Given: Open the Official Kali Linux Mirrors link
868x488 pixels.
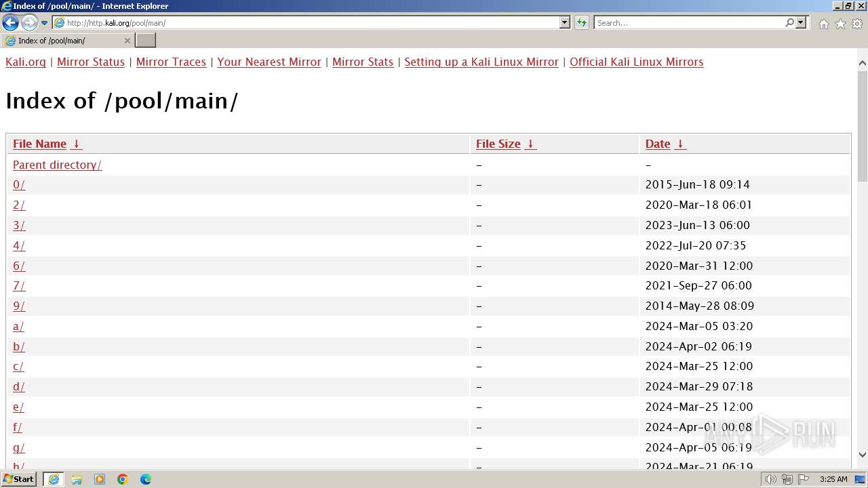Looking at the screenshot, I should pyautogui.click(x=636, y=62).
